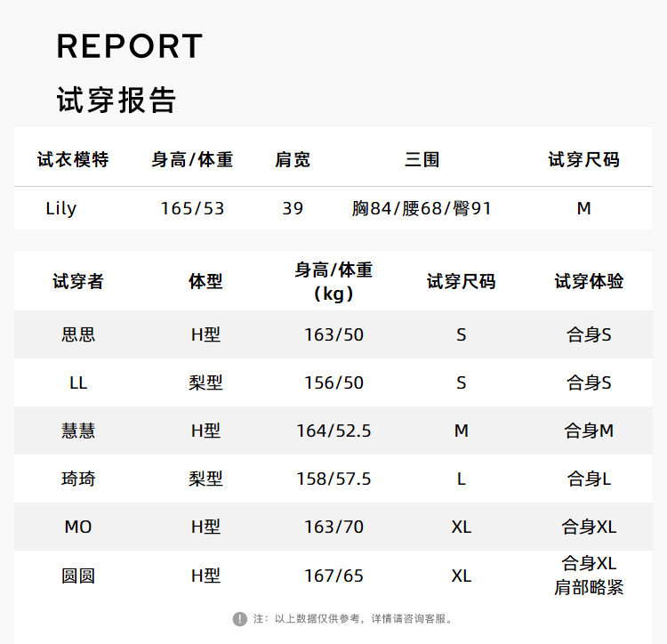Select the 体型 column header
The image size is (667, 644).
click(205, 281)
